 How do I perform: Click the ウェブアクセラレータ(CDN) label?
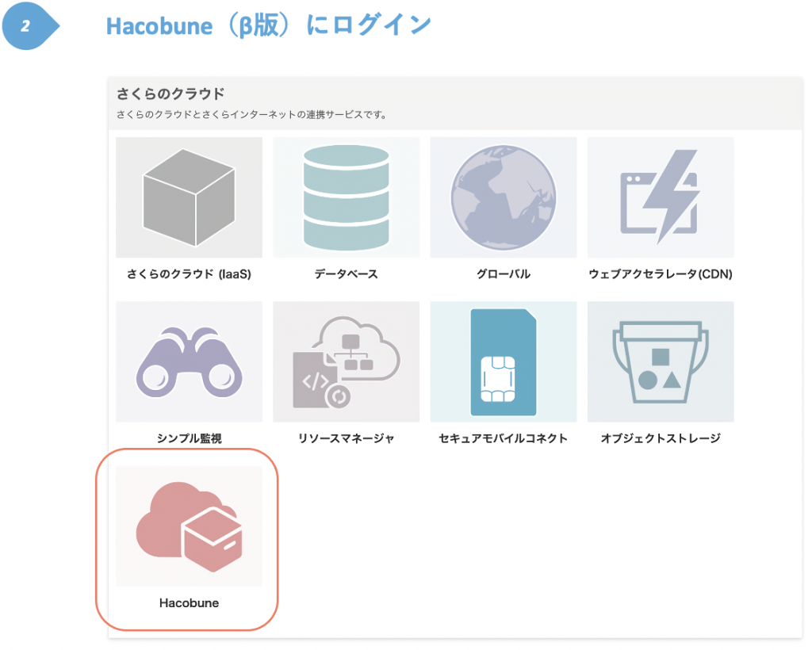[661, 274]
